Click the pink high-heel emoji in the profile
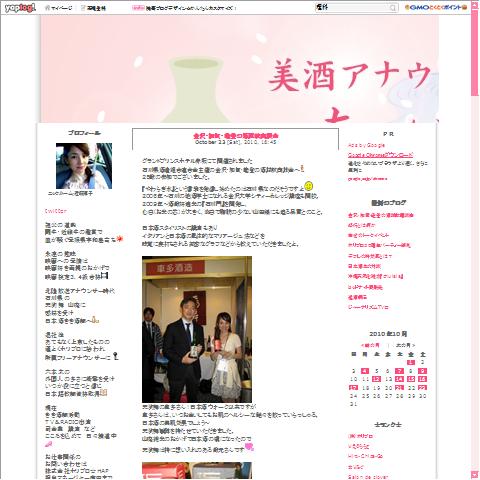The image size is (480, 480). [x=48, y=444]
